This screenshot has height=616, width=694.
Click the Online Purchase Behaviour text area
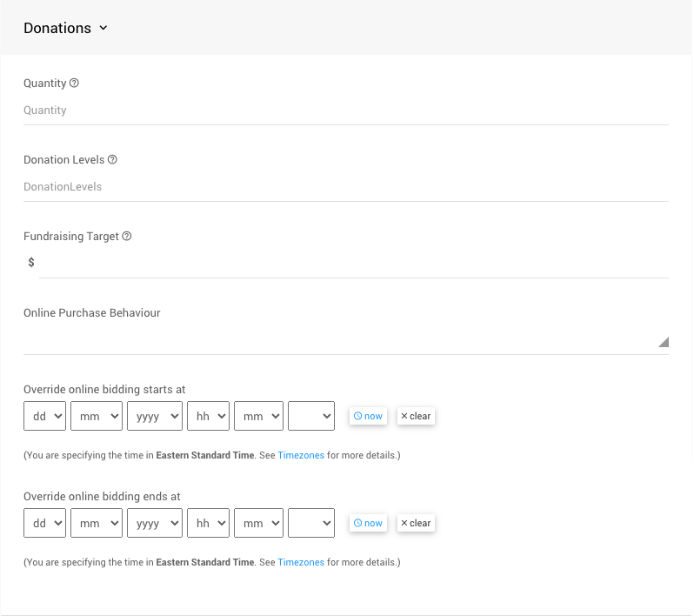tap(339, 339)
